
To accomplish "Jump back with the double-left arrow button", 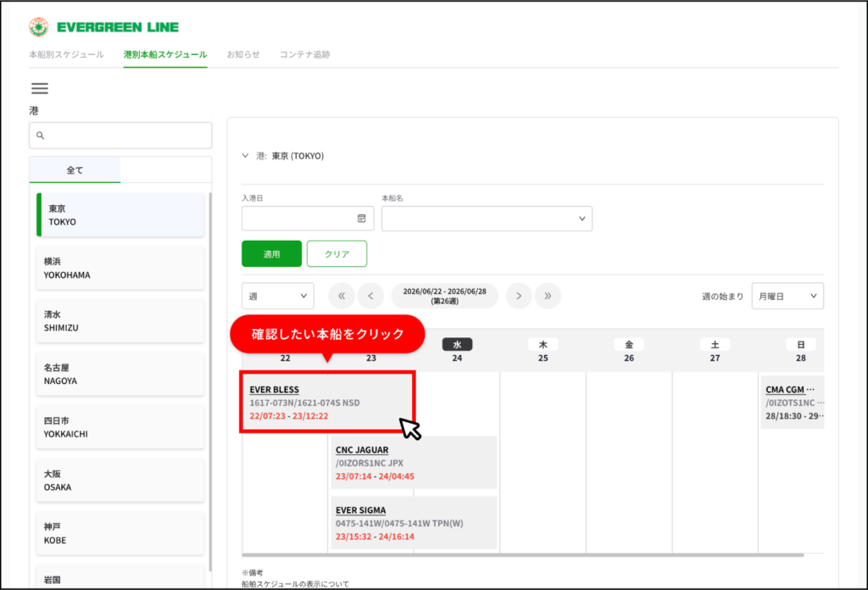I will click(x=342, y=296).
